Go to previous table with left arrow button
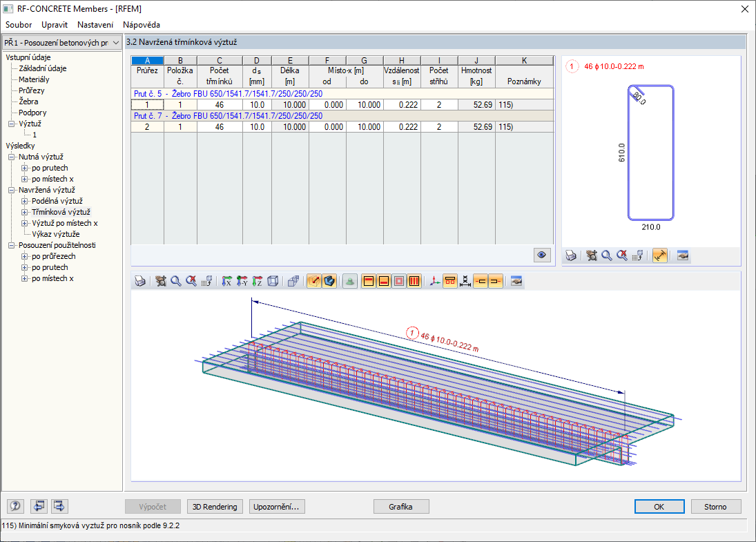 coord(39,506)
